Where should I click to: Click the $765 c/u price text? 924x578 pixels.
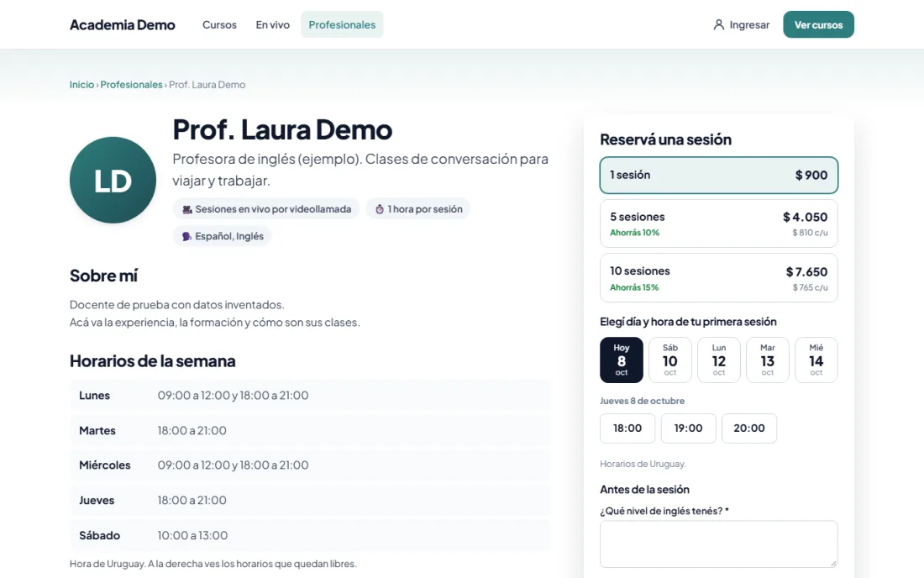coord(810,287)
